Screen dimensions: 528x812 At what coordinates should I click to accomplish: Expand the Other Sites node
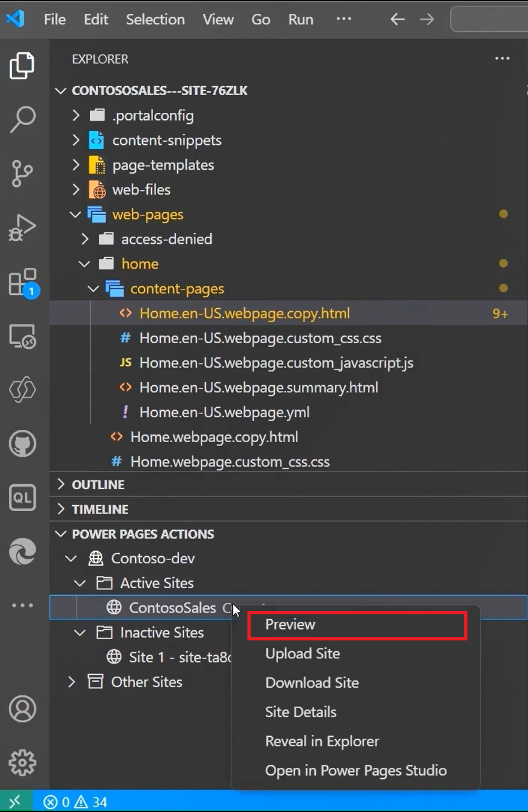click(x=71, y=683)
